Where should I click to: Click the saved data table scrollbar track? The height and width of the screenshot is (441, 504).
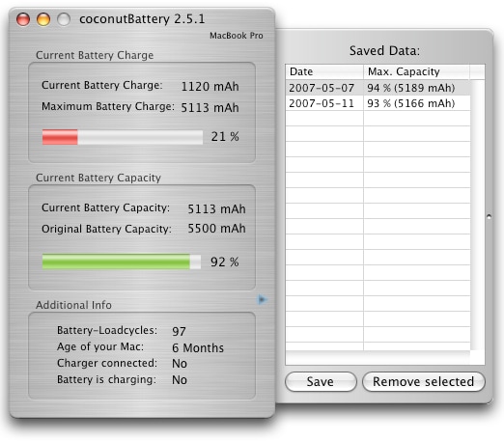click(x=477, y=215)
